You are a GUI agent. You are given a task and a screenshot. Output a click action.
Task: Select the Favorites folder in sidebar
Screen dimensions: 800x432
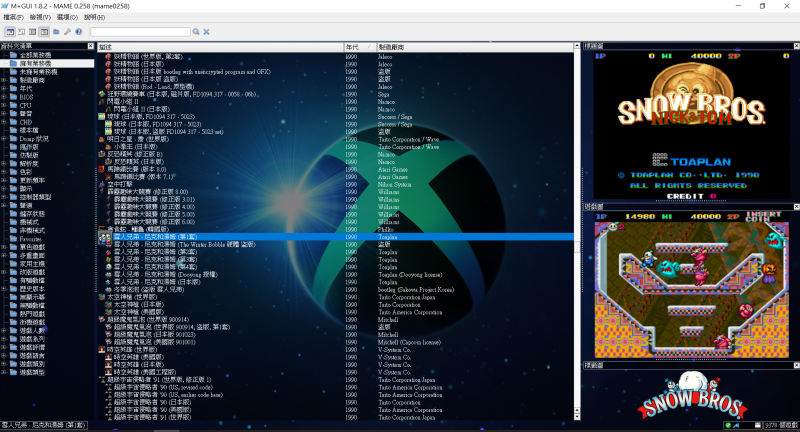pyautogui.click(x=31, y=239)
